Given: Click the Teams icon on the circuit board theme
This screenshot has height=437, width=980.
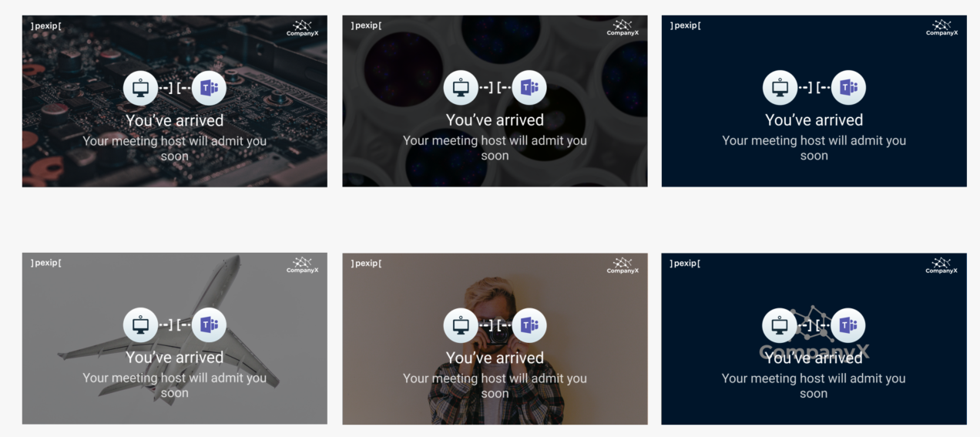Looking at the screenshot, I should coord(209,88).
